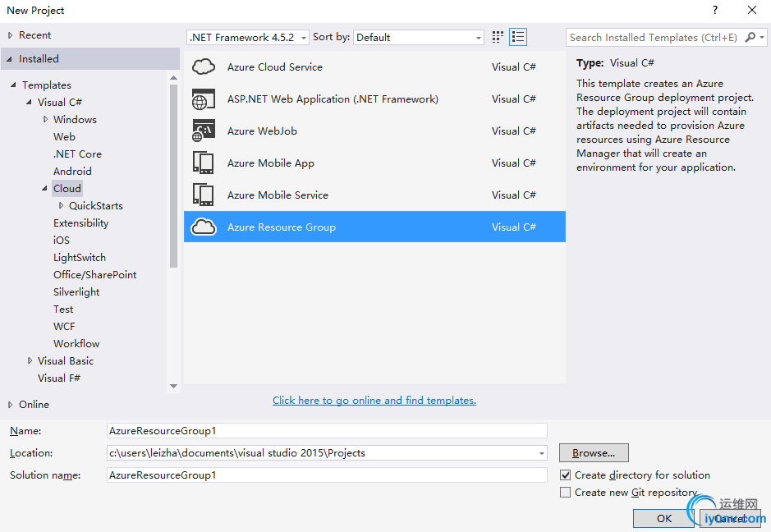Select the Extensibility template category

[x=80, y=222]
